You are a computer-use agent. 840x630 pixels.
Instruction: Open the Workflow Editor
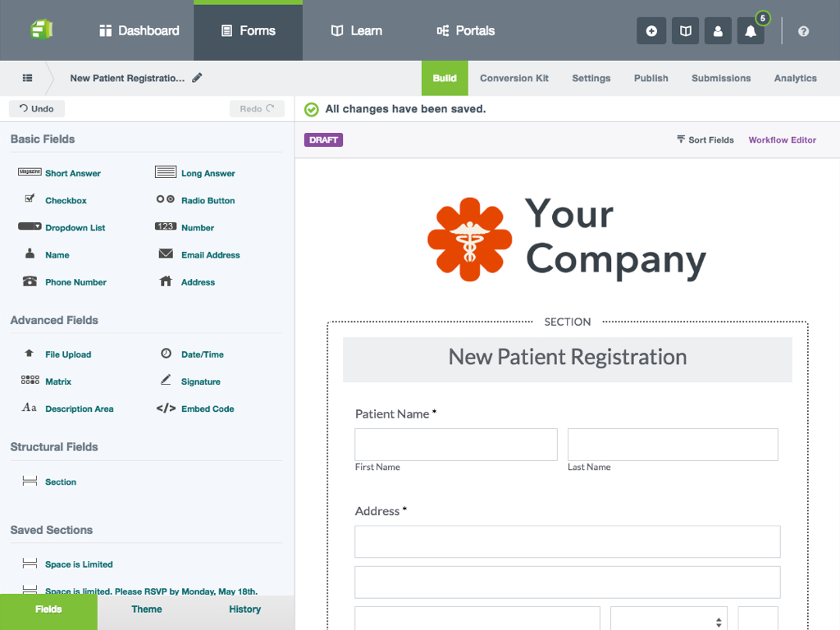[782, 139]
